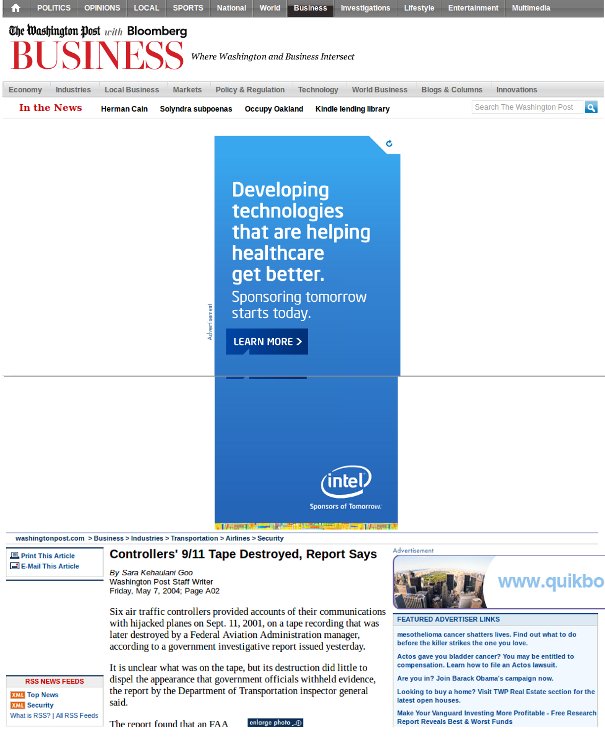
Task: Select the Innovations tab
Action: pos(517,89)
